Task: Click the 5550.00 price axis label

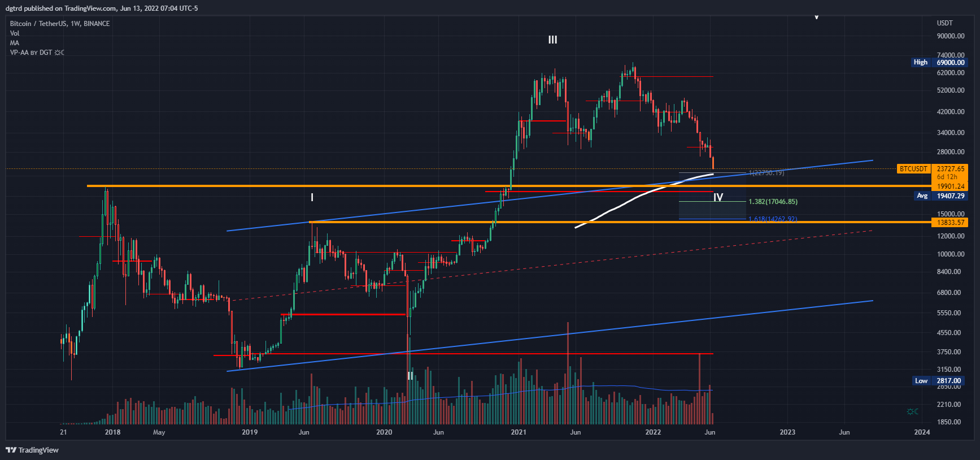Action: [x=949, y=313]
